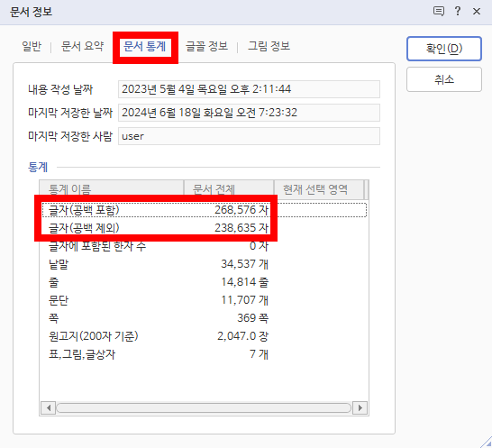Click the horizontal scrollbar track in statistics list
Image resolution: width=492 pixels, height=448 pixels.
coord(204,407)
